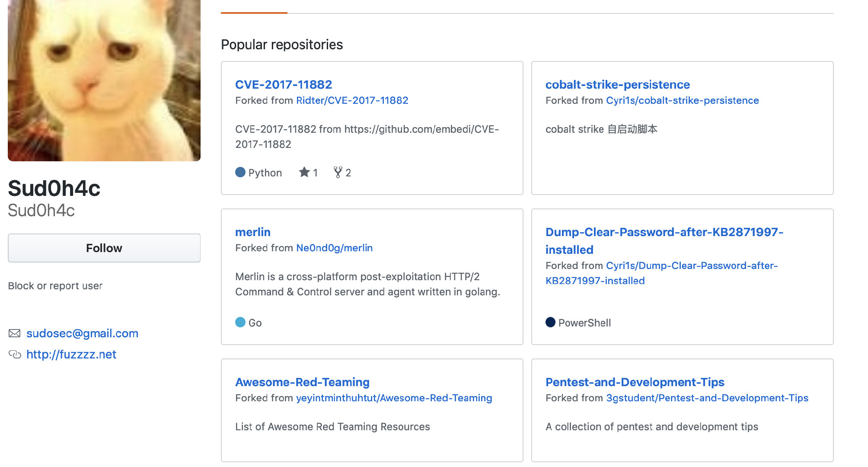Image resolution: width=868 pixels, height=467 pixels.
Task: Open the merlin repository title
Action: tap(253, 232)
